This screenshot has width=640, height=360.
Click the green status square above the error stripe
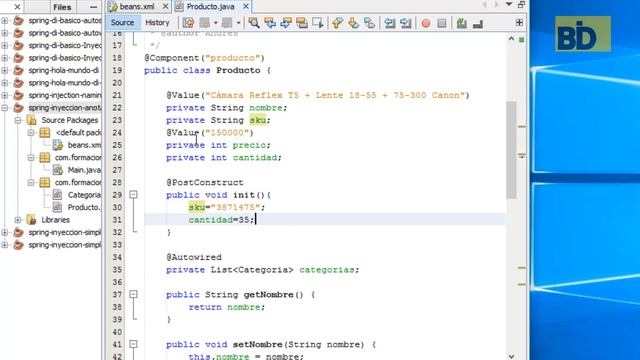point(522,40)
